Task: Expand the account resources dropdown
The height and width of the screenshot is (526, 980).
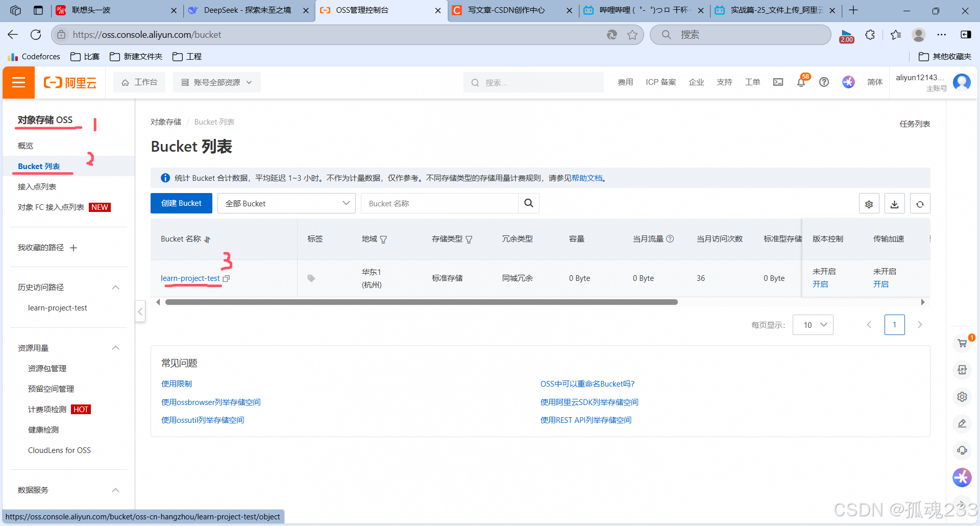Action: 217,82
